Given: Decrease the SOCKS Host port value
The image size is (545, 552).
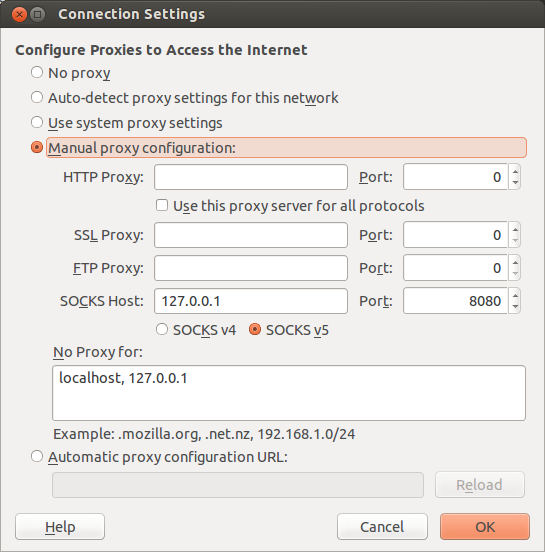Looking at the screenshot, I should pos(515,307).
